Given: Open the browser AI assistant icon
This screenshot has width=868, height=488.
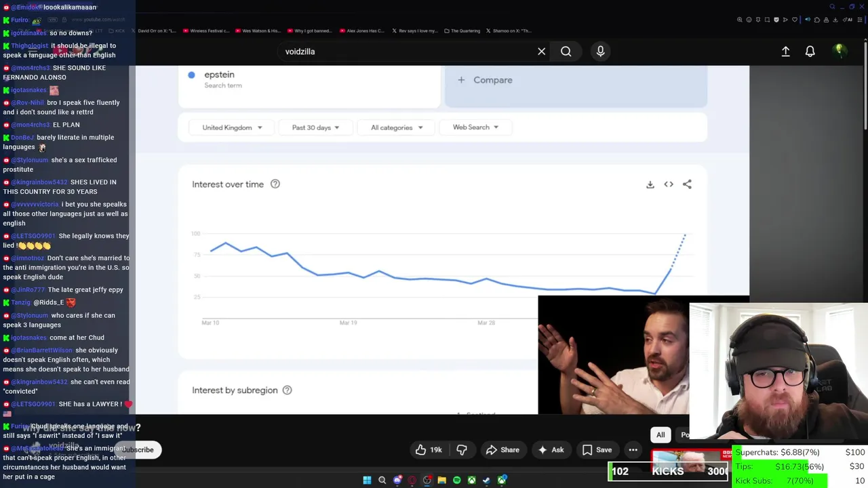Looking at the screenshot, I should click(x=848, y=20).
